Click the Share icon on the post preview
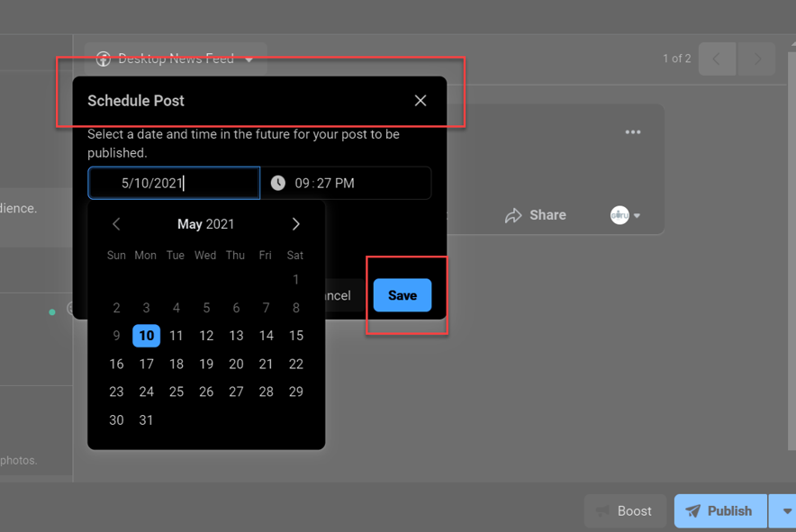 pos(511,215)
